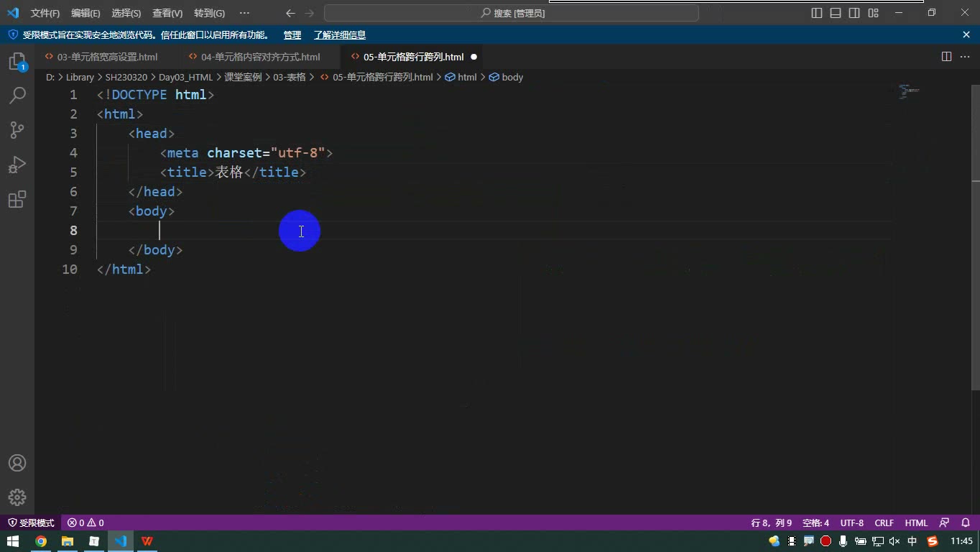Screen dimensions: 980x552
Task: Open the 空格: 4 indentation selector
Action: (x=815, y=523)
